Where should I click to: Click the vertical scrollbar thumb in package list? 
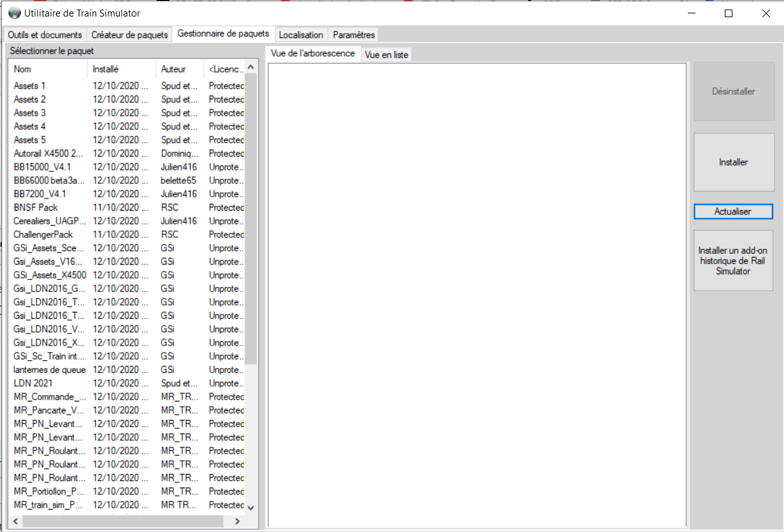coord(251,218)
